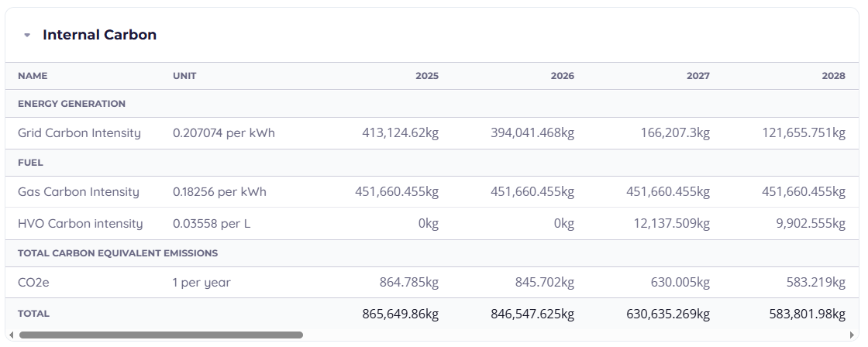
Task: Collapse the Internal Carbon section arrow
Action: tap(27, 35)
